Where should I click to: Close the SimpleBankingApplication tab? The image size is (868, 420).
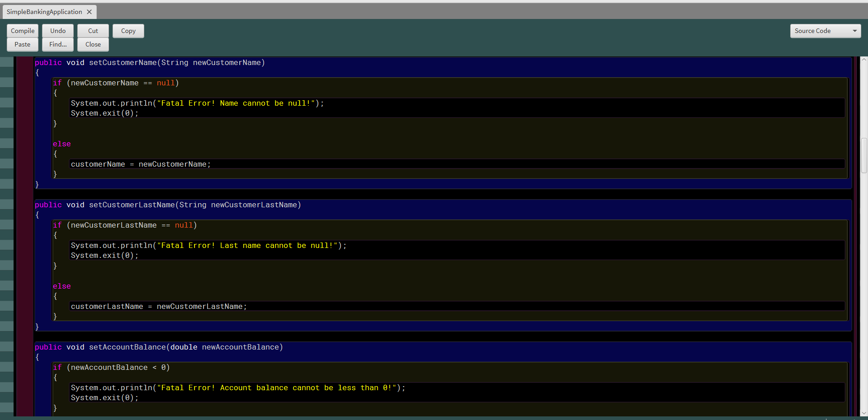pyautogui.click(x=89, y=12)
